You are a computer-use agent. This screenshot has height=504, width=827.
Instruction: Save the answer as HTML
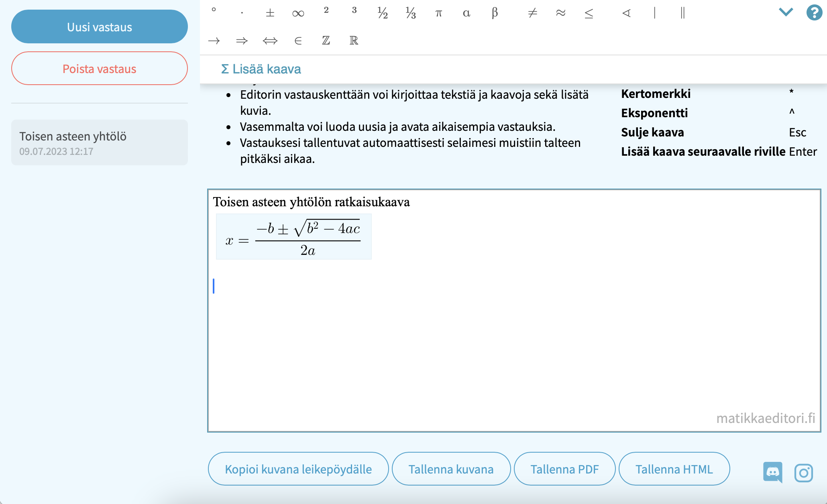(x=674, y=469)
